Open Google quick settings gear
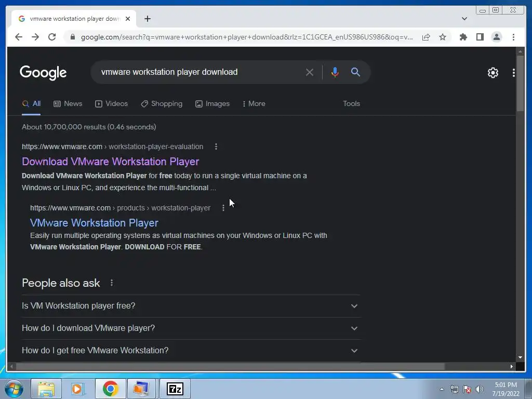 click(493, 73)
